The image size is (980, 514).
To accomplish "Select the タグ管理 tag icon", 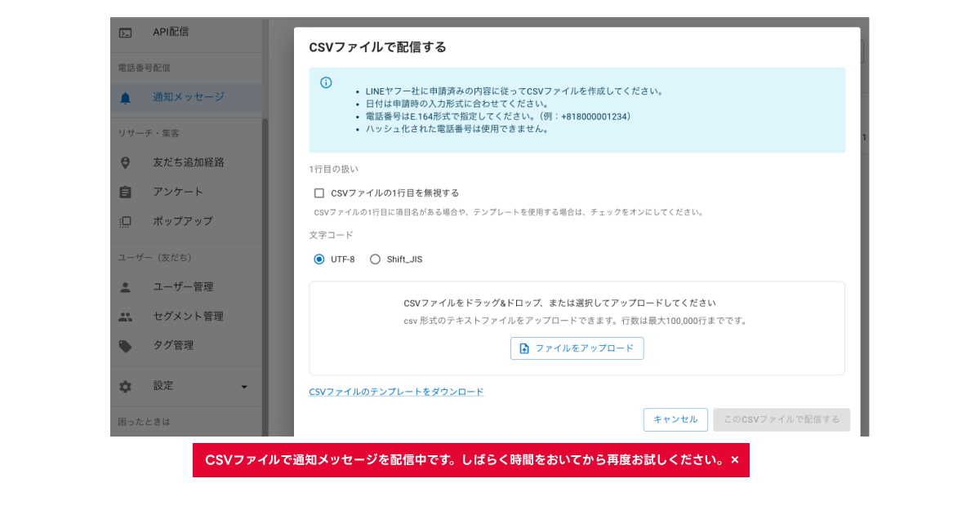I will (x=126, y=345).
